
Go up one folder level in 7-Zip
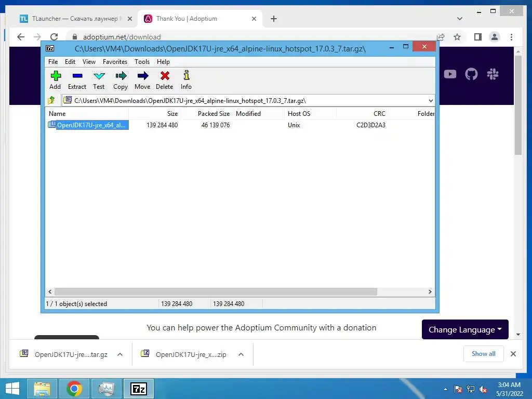tap(51, 100)
